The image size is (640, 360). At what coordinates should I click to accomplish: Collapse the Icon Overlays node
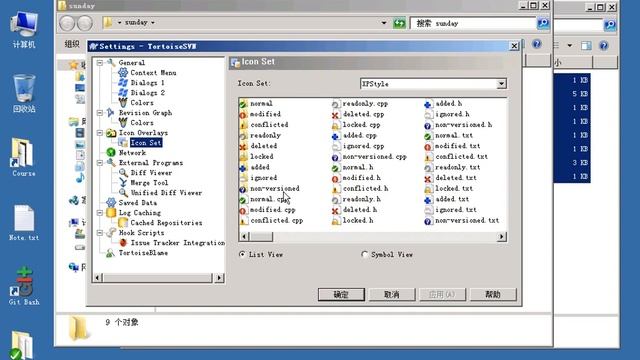pos(100,133)
